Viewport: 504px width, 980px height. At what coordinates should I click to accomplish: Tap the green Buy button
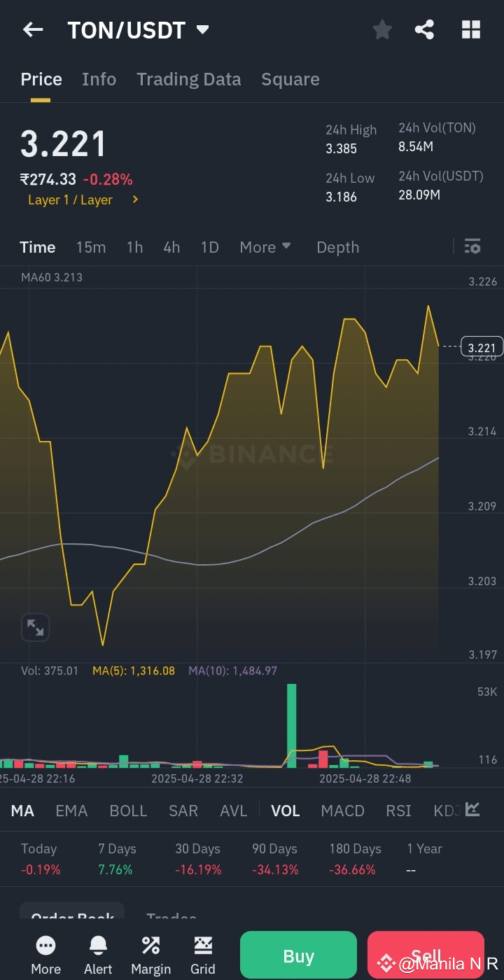(298, 956)
